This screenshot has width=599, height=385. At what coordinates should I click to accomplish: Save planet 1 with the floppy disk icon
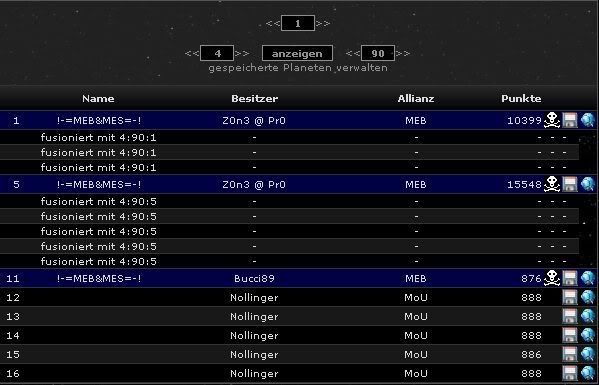(570, 120)
